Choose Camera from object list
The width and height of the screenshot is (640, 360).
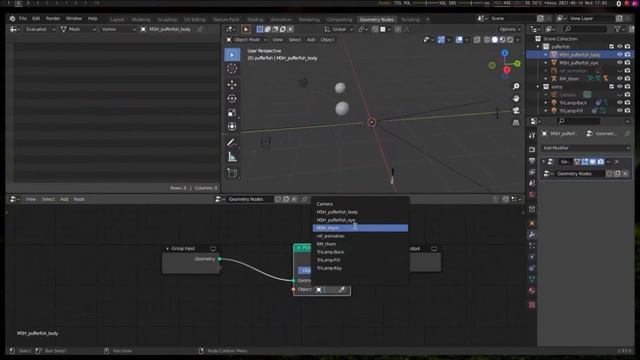360,204
